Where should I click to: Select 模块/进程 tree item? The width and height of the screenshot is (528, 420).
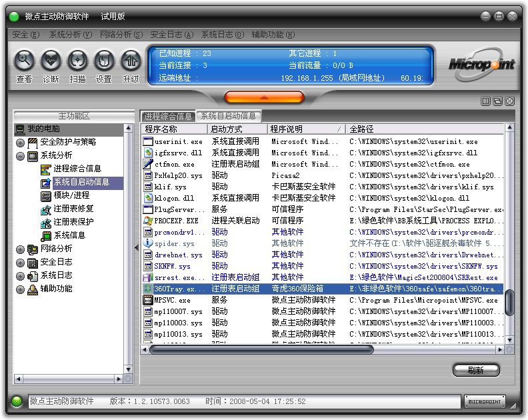point(71,195)
